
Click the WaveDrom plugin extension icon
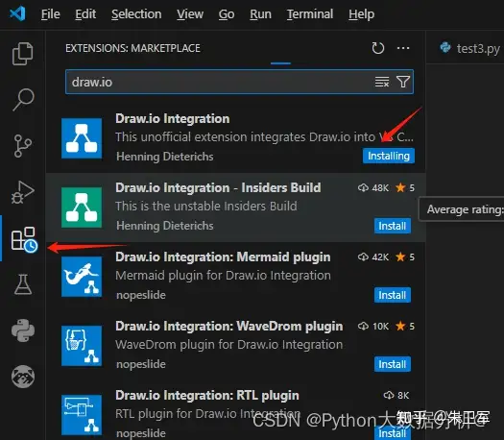pyautogui.click(x=82, y=346)
